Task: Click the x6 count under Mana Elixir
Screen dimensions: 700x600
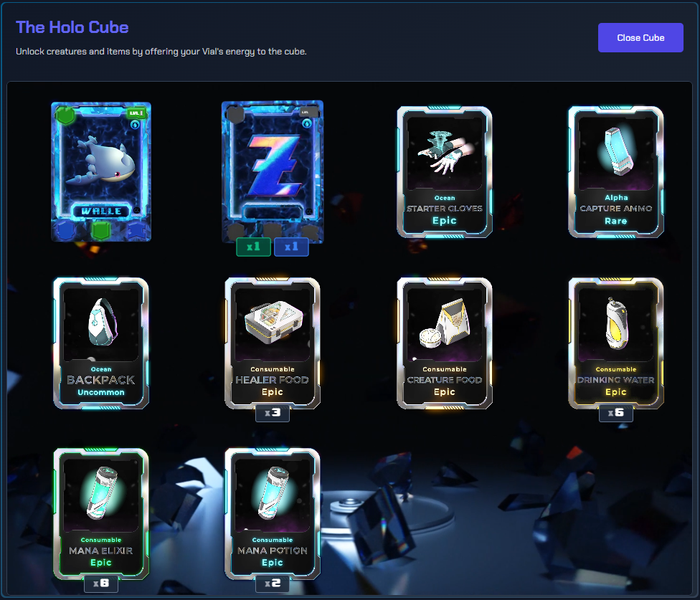Action: pos(101,584)
